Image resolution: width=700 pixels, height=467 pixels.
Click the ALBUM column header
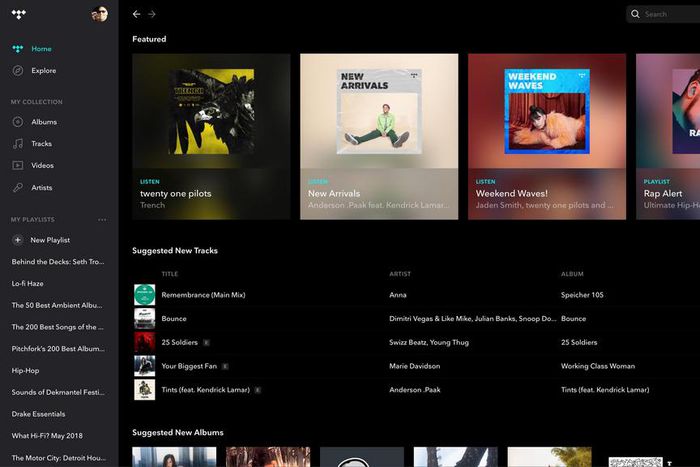pos(572,274)
